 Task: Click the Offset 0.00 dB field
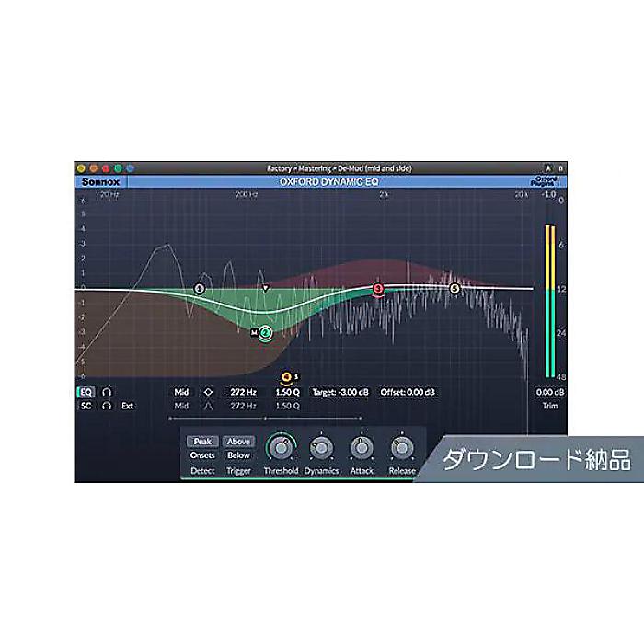click(x=408, y=392)
